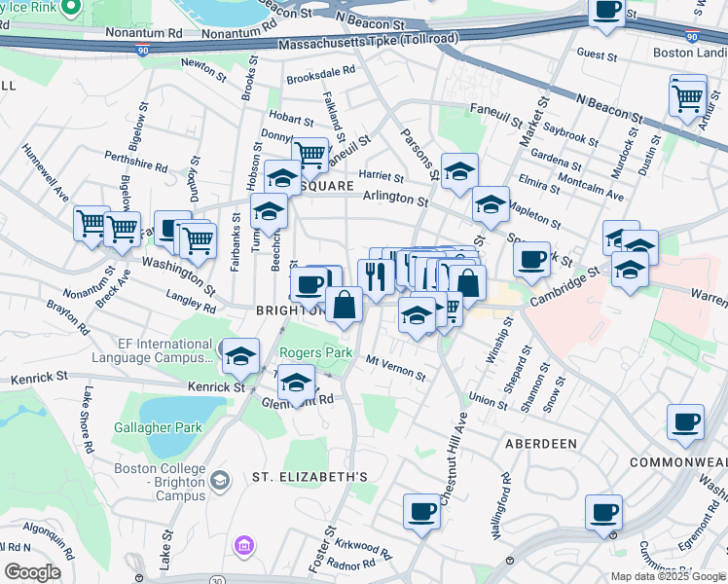Click the Saybrook St street label
Viewport: 728px width, 584px height.
pyautogui.click(x=570, y=134)
